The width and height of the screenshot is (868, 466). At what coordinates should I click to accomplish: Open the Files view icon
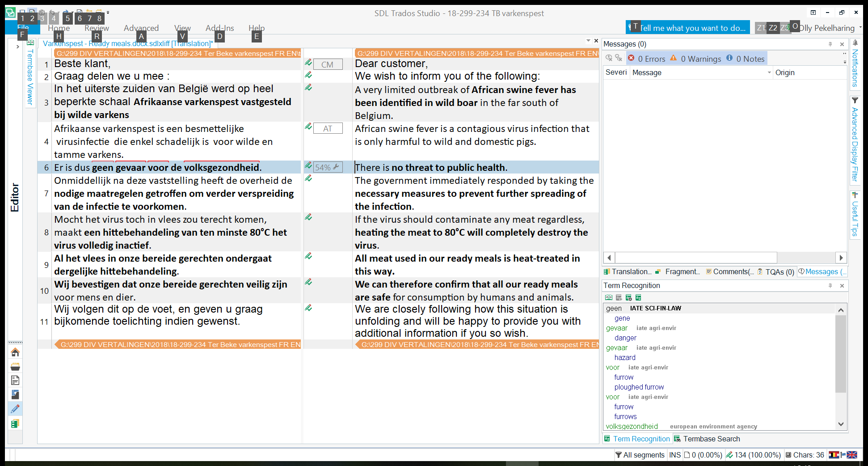point(15,381)
